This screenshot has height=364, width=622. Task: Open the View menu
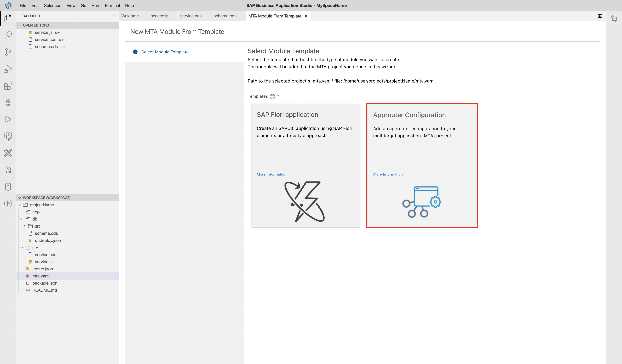coord(71,6)
